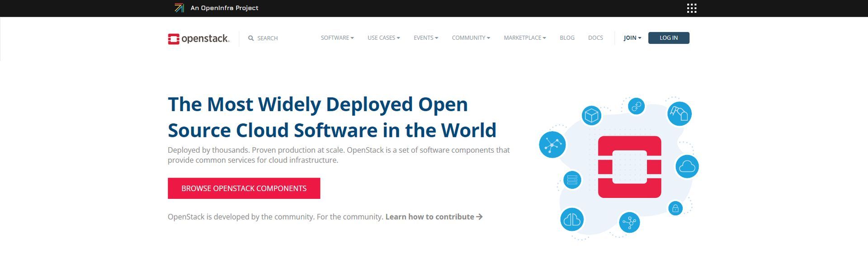Viewport: 868px width, 272px height.
Task: Expand the Software dropdown menu
Action: [x=337, y=38]
